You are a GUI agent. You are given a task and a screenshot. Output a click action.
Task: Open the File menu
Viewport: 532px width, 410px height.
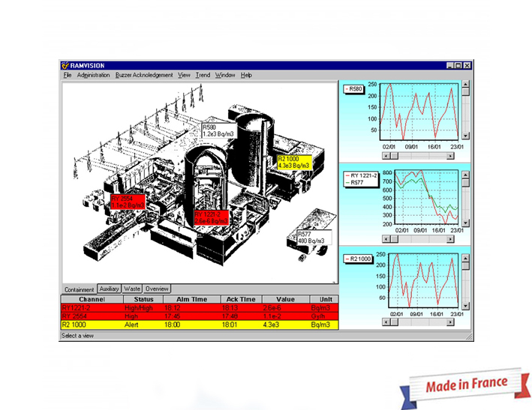pyautogui.click(x=68, y=75)
